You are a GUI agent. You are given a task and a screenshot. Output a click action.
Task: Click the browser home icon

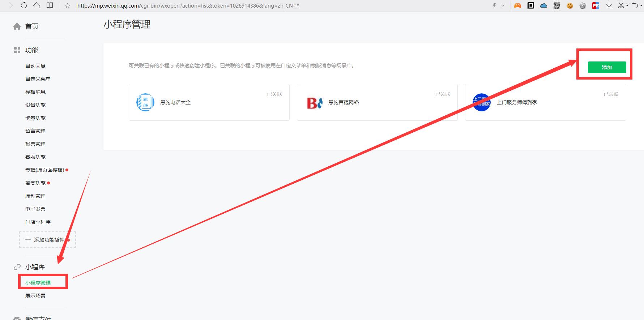(37, 5)
